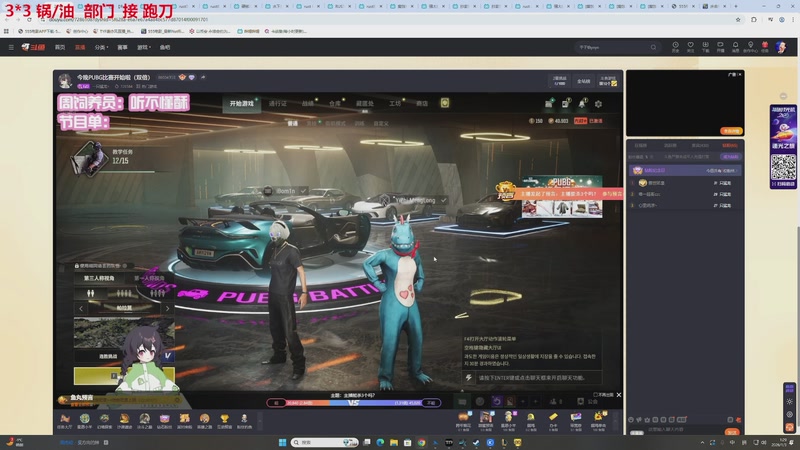Open the 首页 home nav item
The width and height of the screenshot is (800, 450).
tap(60, 47)
